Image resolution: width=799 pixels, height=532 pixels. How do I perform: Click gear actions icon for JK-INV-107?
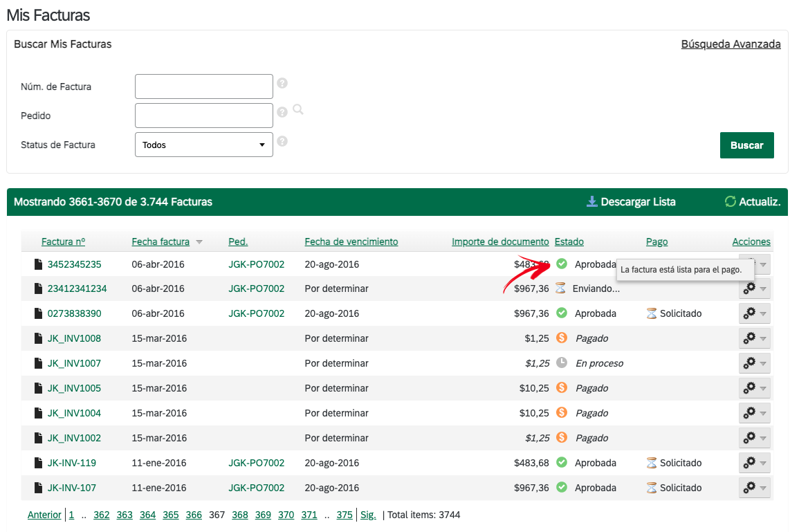pyautogui.click(x=749, y=487)
